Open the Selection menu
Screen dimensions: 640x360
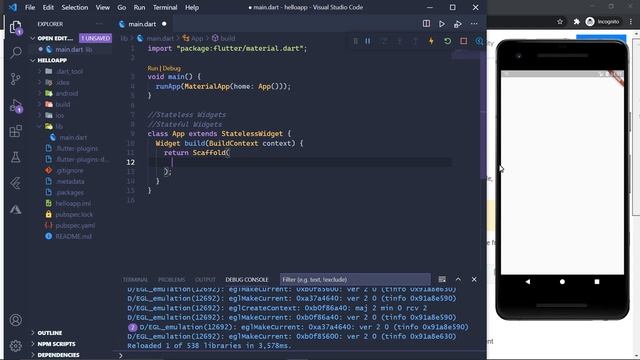[x=75, y=7]
